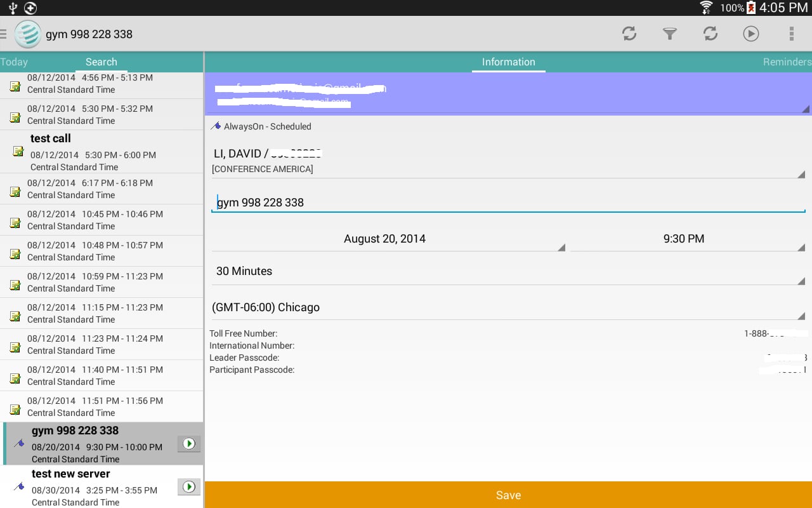Screen dimensions: 812x508
Task: Select the test call list entry
Action: pyautogui.click(x=101, y=152)
